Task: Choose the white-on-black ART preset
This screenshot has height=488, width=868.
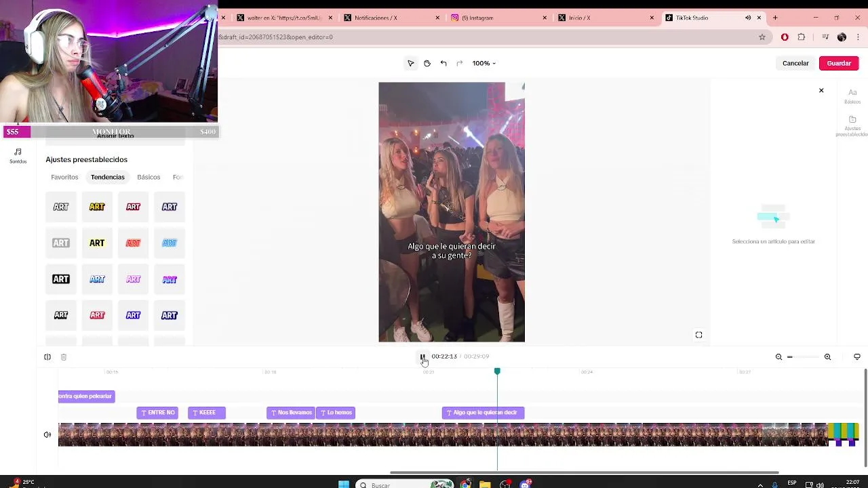Action: (x=61, y=279)
